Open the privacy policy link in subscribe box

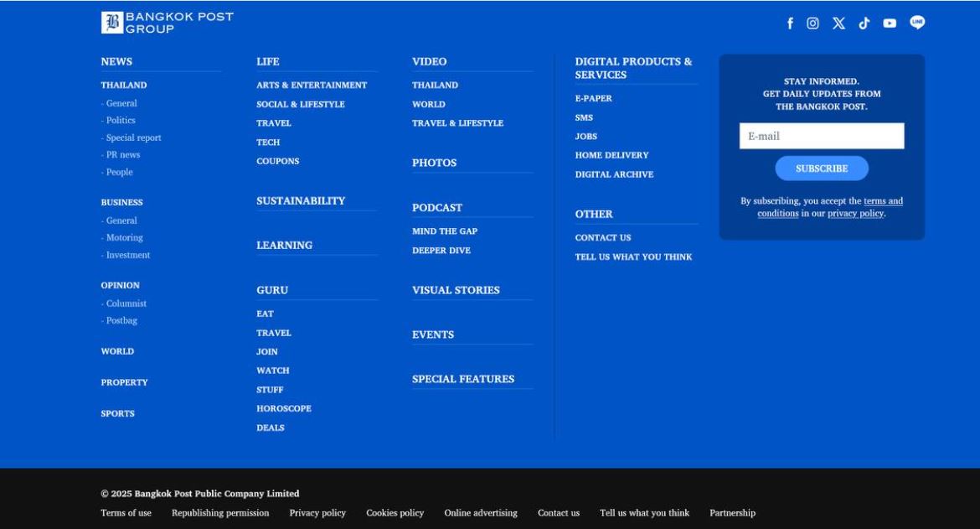pyautogui.click(x=855, y=214)
